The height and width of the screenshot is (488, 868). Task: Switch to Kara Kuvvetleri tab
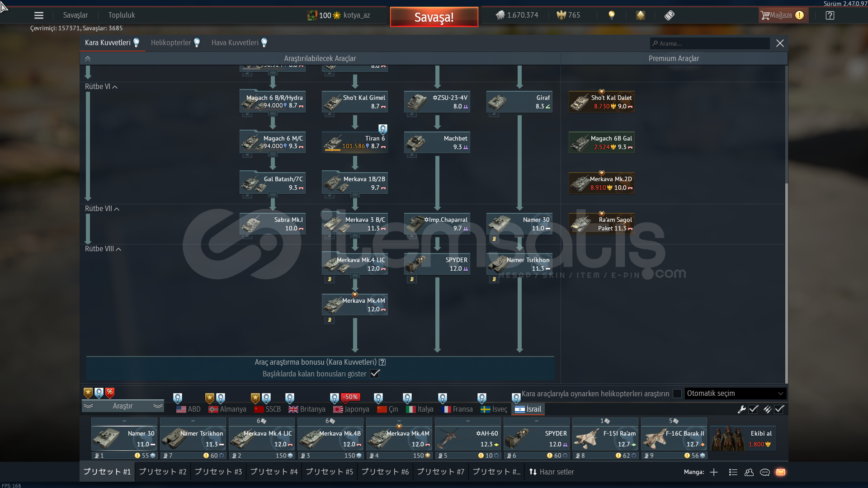pos(113,43)
